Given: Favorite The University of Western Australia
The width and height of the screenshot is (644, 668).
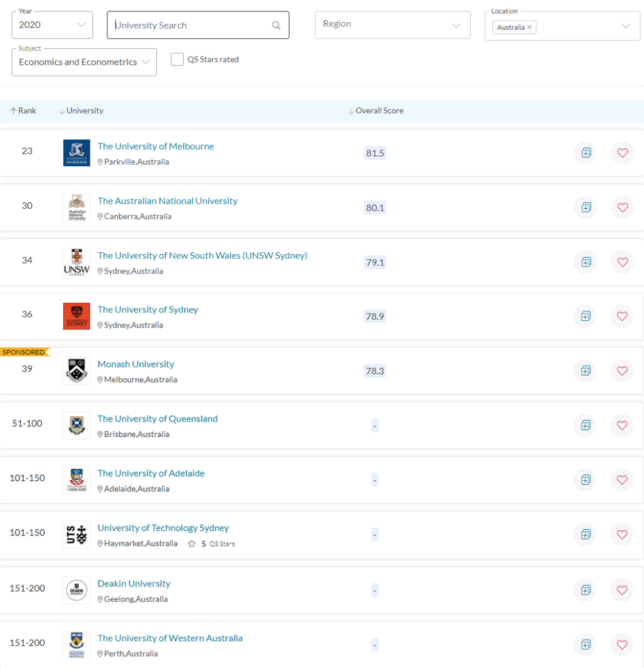Looking at the screenshot, I should click(x=623, y=645).
